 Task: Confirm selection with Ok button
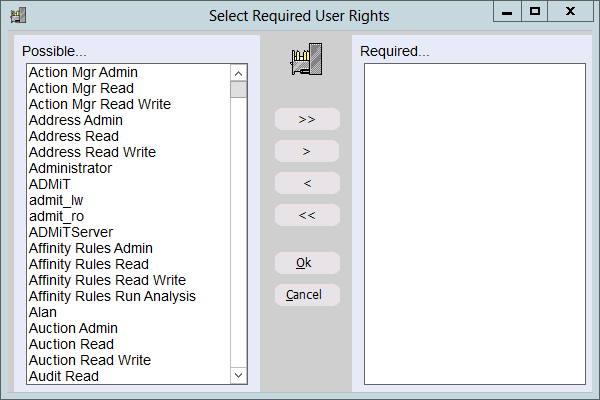coord(307,263)
